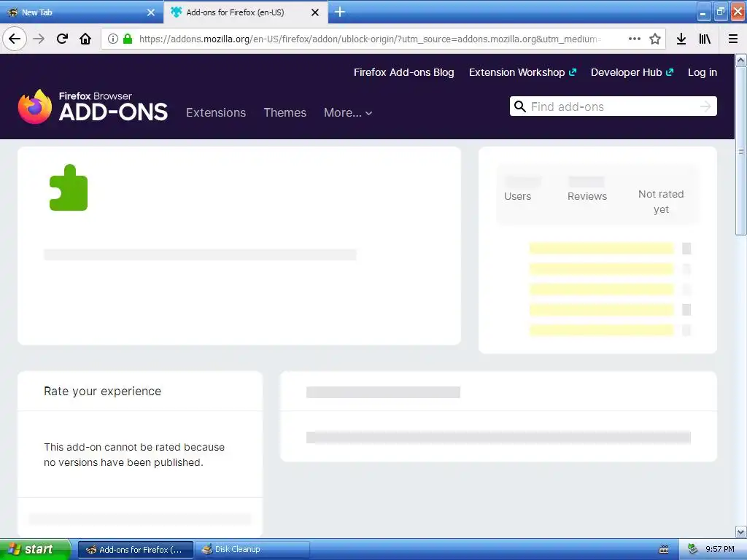
Task: Switch to Add-ons for Firefox taskbar button
Action: pos(136,550)
